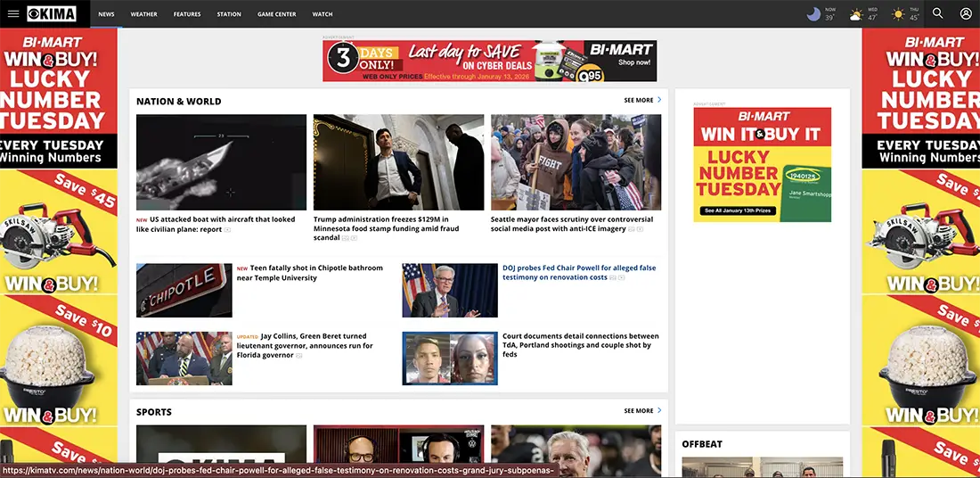This screenshot has height=478, width=980.
Task: Open the Jay Collins Green Beret headline
Action: click(x=305, y=345)
